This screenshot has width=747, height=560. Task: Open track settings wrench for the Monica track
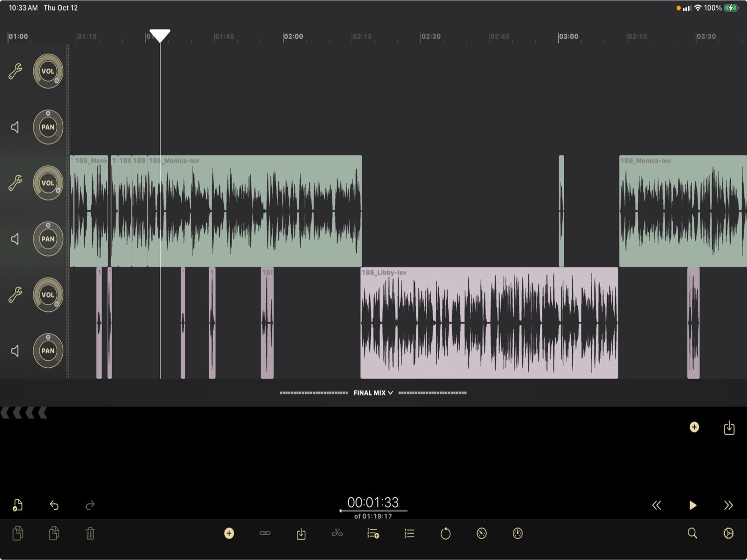pos(14,183)
